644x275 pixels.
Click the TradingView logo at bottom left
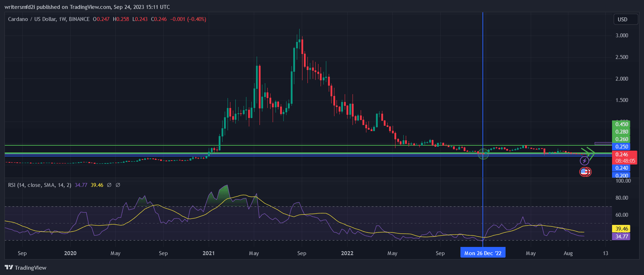(x=26, y=268)
